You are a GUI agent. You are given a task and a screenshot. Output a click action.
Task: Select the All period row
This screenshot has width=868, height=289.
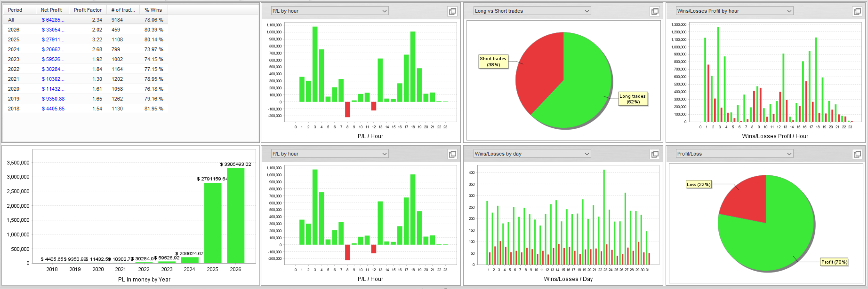coord(86,20)
